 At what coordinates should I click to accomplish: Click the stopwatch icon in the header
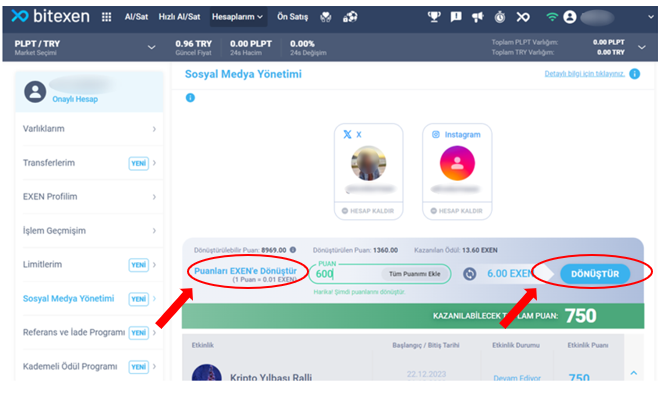pyautogui.click(x=500, y=17)
